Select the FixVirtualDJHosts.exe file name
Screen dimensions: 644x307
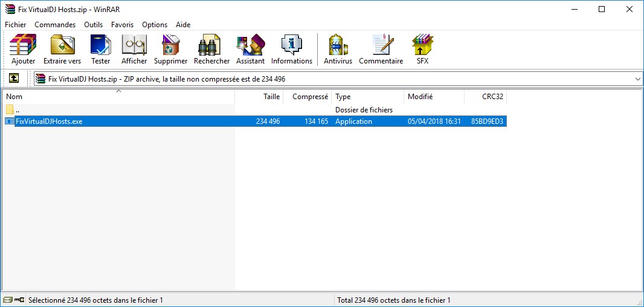pyautogui.click(x=49, y=121)
